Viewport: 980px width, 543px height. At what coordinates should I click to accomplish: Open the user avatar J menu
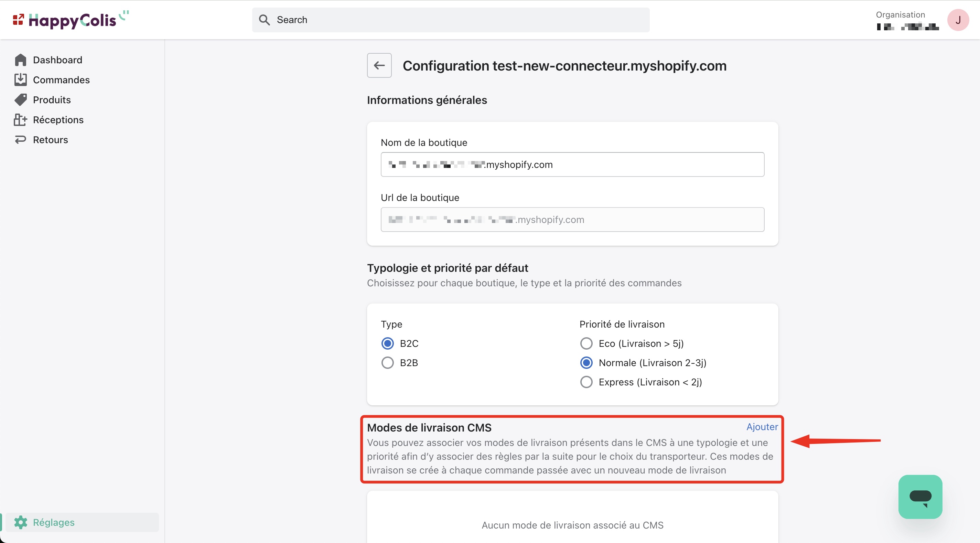[x=958, y=20]
